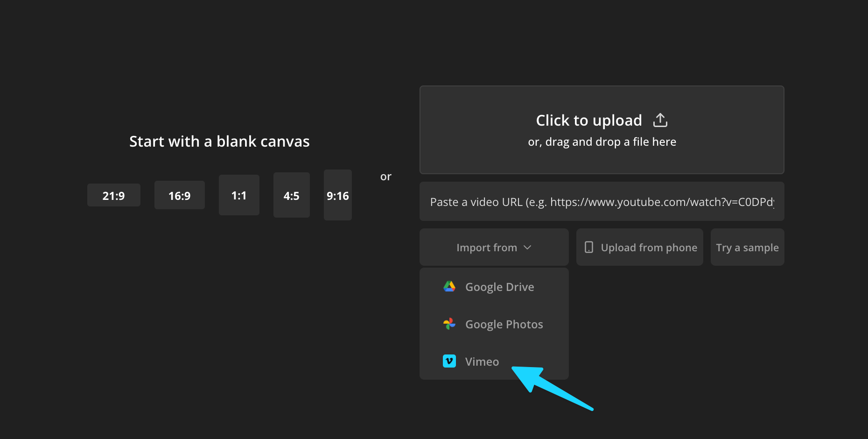
Task: Toggle the Import from dropdown label
Action: pos(486,248)
